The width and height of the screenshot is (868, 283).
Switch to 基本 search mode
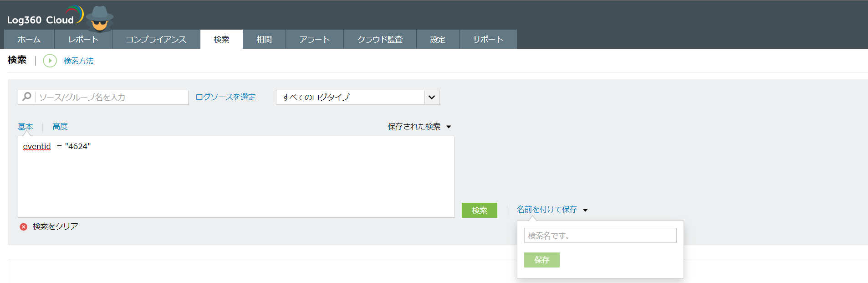click(x=26, y=127)
